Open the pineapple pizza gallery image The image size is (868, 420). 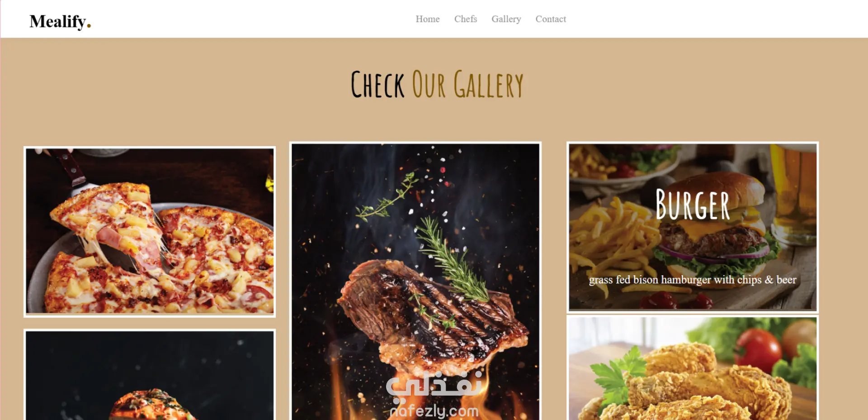click(x=150, y=231)
